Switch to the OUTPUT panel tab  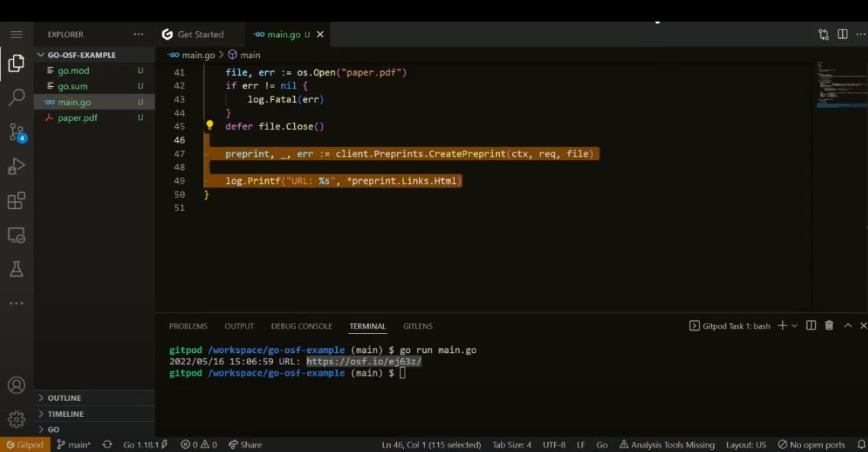239,326
